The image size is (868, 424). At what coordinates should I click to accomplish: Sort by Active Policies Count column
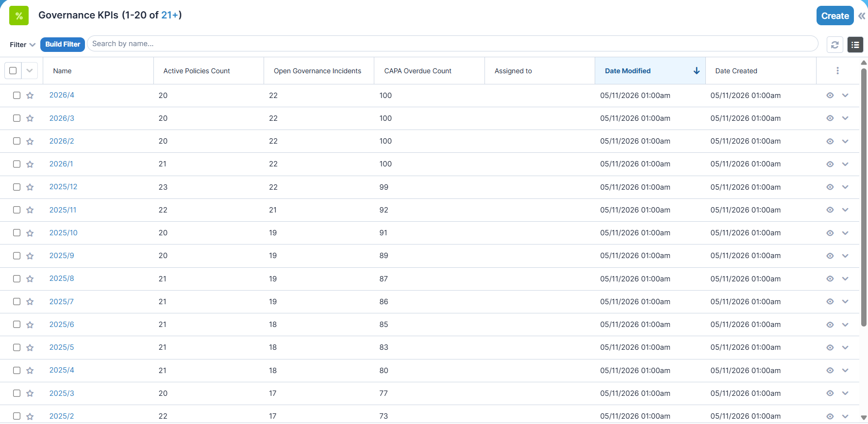coord(197,71)
